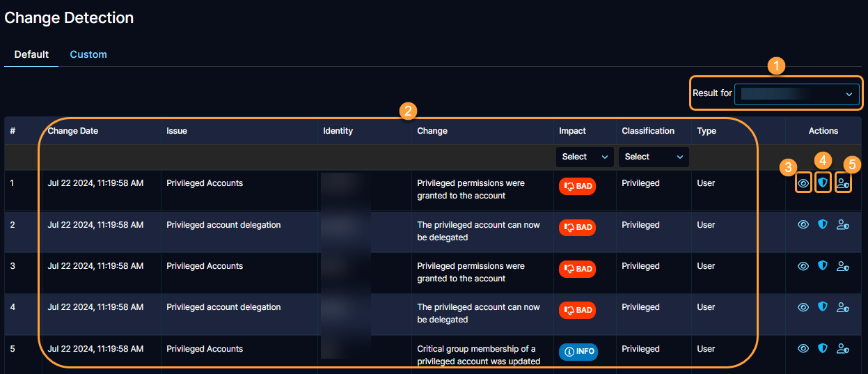The height and width of the screenshot is (374, 868).
Task: Click Privileged account delegation in row 2
Action: click(223, 225)
